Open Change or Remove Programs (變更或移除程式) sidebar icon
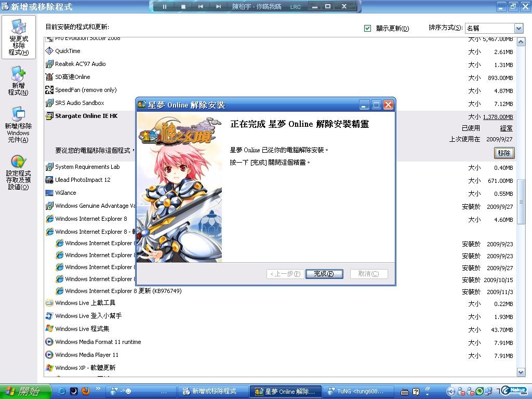 (19, 37)
